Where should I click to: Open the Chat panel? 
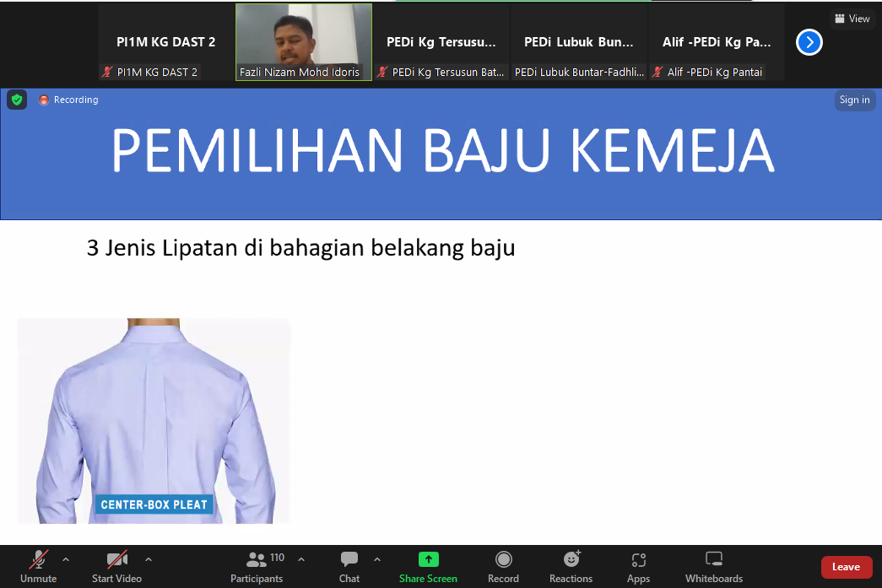(349, 560)
